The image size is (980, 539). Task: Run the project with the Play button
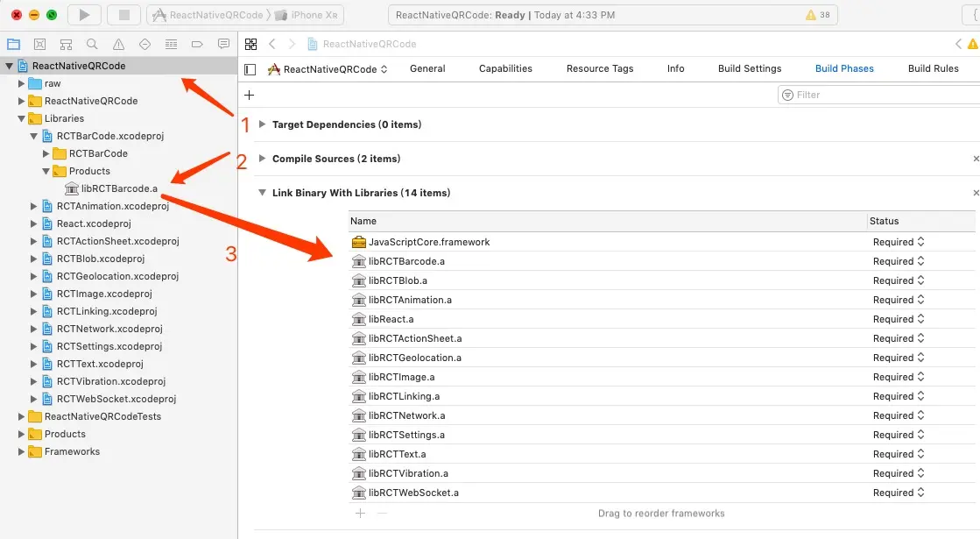[84, 15]
